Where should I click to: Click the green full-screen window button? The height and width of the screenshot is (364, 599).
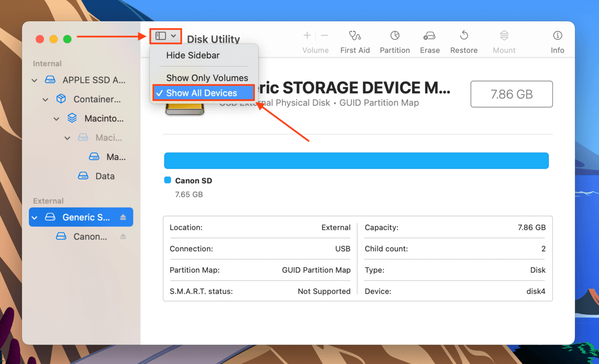click(67, 39)
